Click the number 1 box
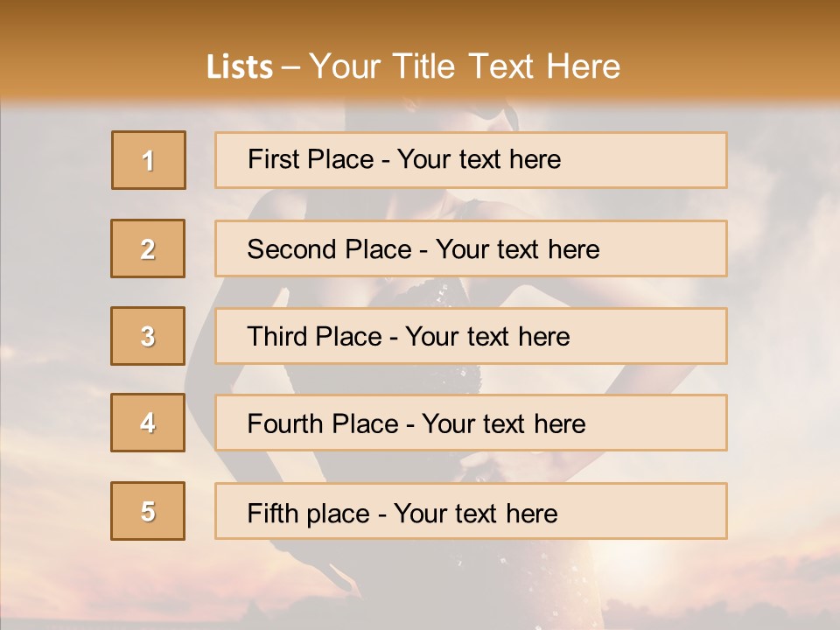 [x=149, y=160]
